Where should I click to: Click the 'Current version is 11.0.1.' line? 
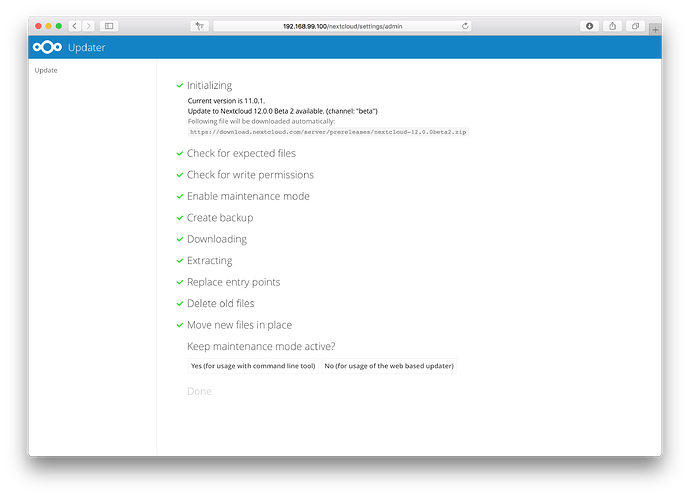coord(226,101)
